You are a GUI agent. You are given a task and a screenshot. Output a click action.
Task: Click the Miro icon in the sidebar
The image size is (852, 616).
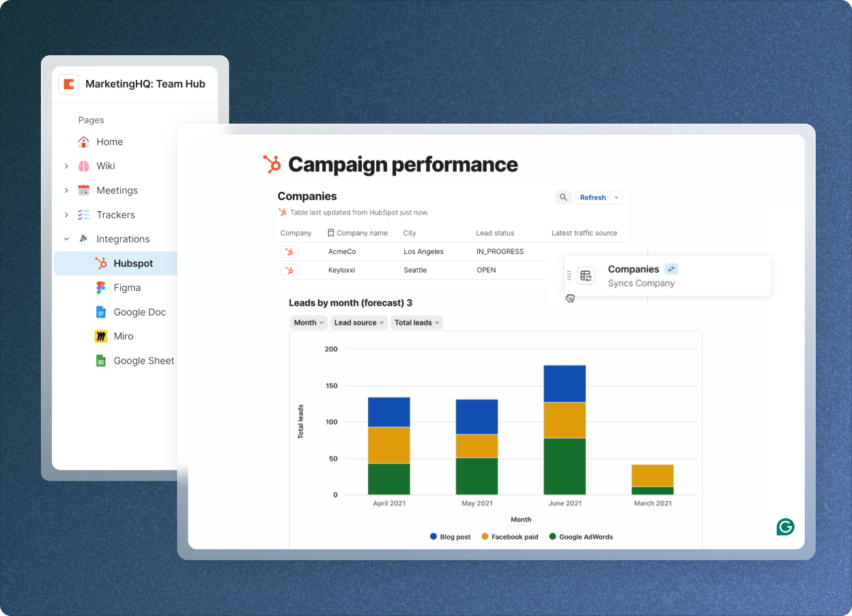(100, 336)
